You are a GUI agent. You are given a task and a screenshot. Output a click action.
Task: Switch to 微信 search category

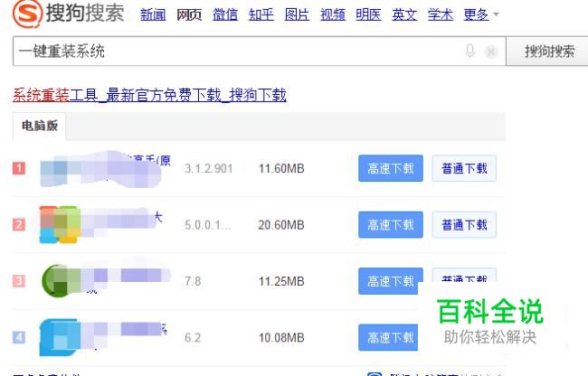[225, 14]
